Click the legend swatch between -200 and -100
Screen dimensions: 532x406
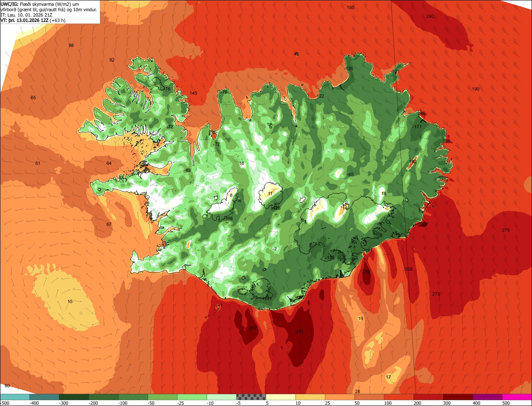click(x=103, y=397)
